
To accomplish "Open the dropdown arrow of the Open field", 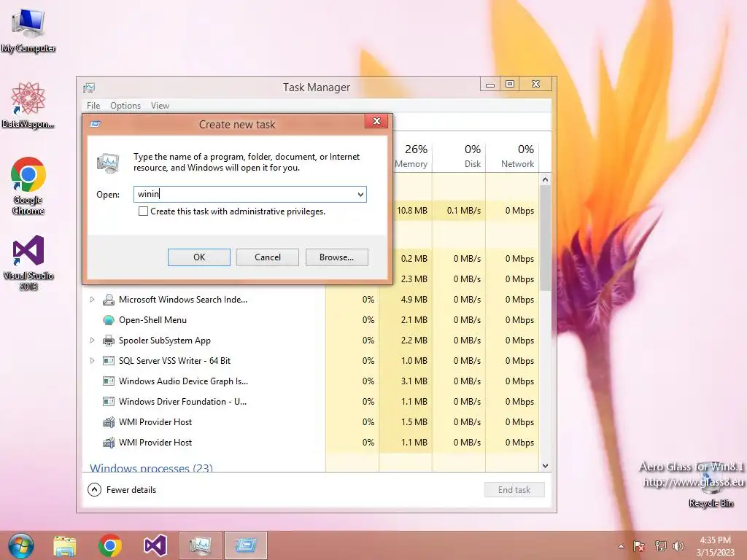I will [360, 194].
